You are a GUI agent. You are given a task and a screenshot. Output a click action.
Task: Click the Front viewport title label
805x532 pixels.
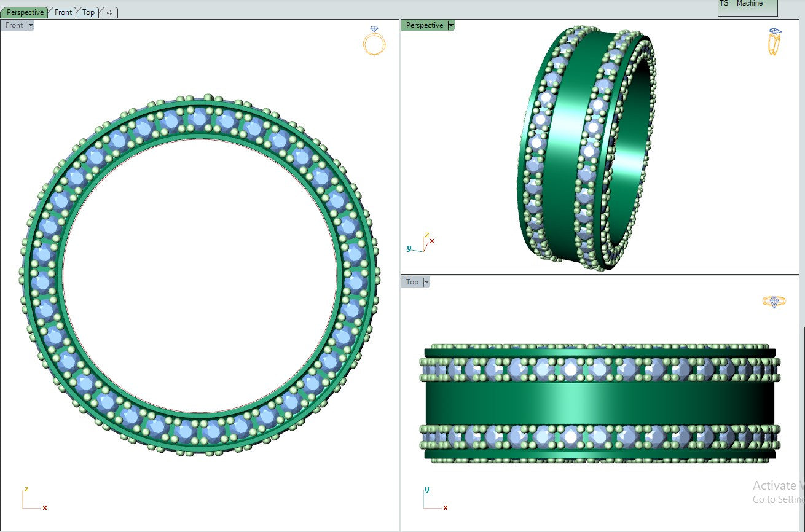14,25
